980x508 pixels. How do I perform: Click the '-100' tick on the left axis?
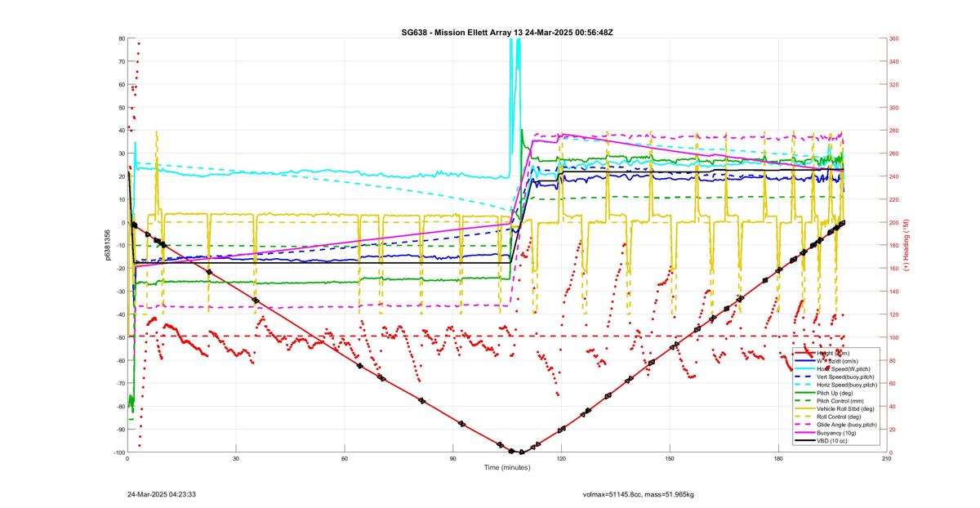(x=118, y=452)
